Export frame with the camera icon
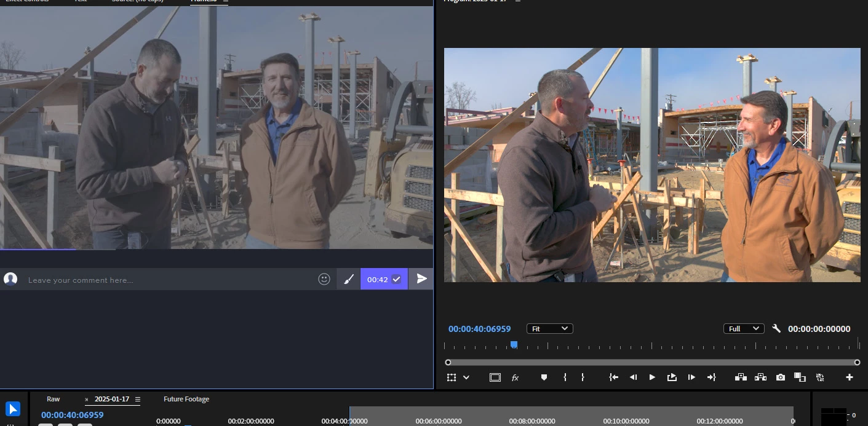The width and height of the screenshot is (868, 426). (x=781, y=377)
